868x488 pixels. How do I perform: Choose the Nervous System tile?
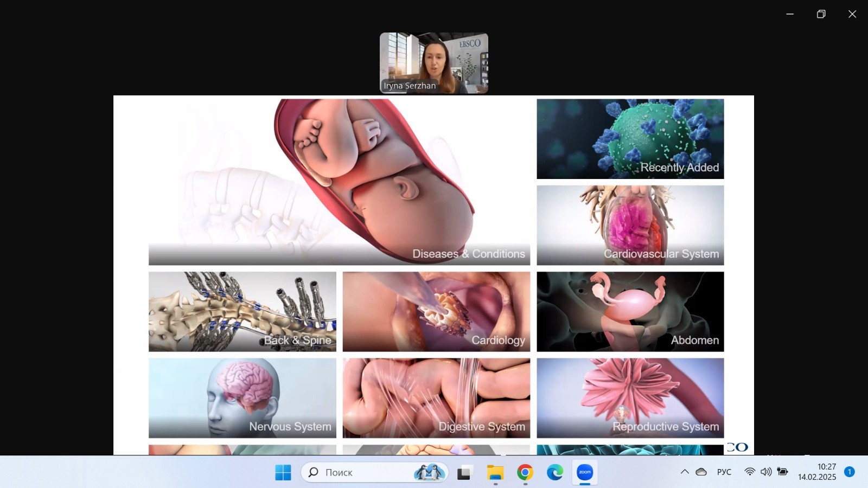click(242, 398)
